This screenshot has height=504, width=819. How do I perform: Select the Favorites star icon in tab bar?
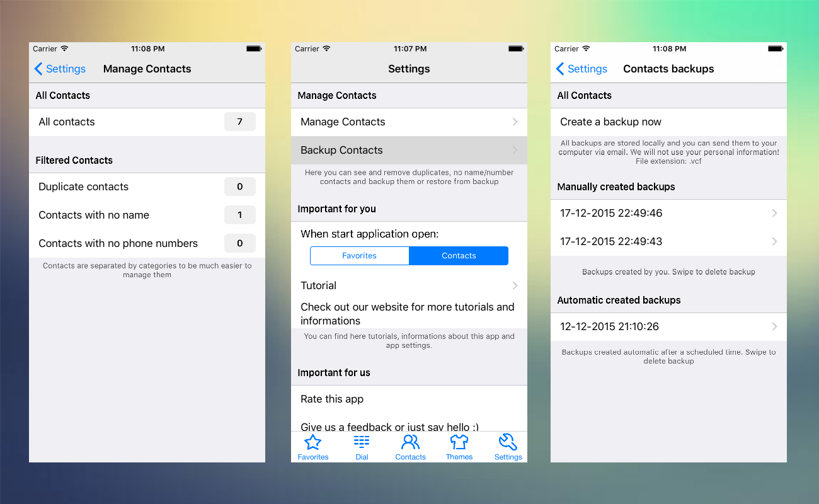[313, 447]
